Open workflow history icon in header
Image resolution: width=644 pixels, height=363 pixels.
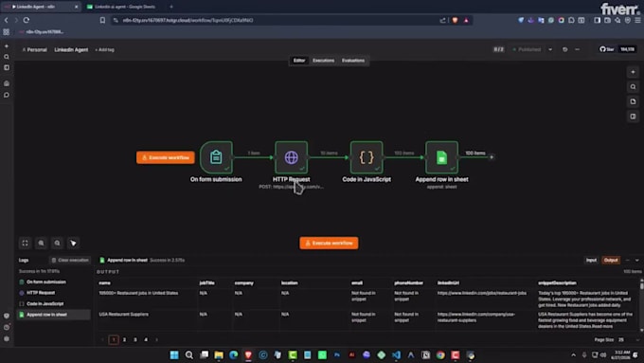564,49
